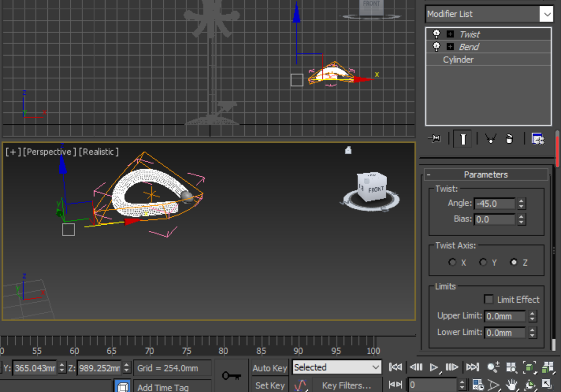
Task: Toggle Show End Result in stack toolbar
Action: tap(463, 139)
